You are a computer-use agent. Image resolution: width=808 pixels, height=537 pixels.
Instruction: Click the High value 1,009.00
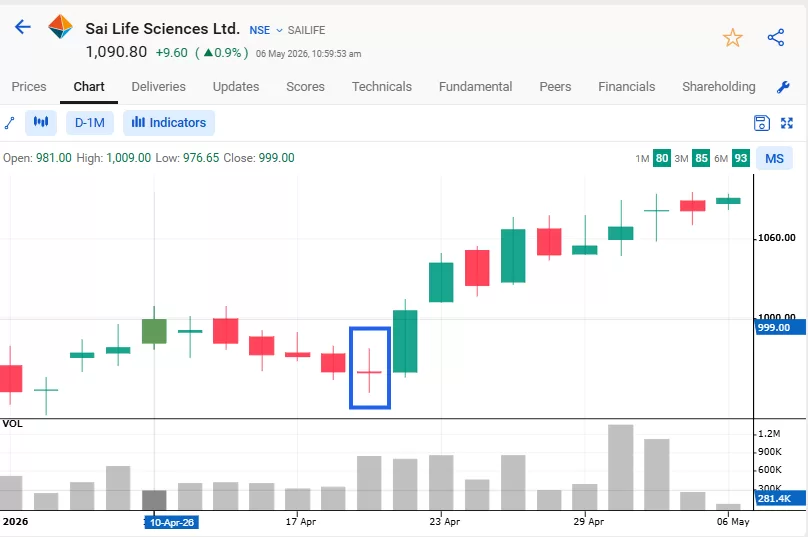coord(128,158)
